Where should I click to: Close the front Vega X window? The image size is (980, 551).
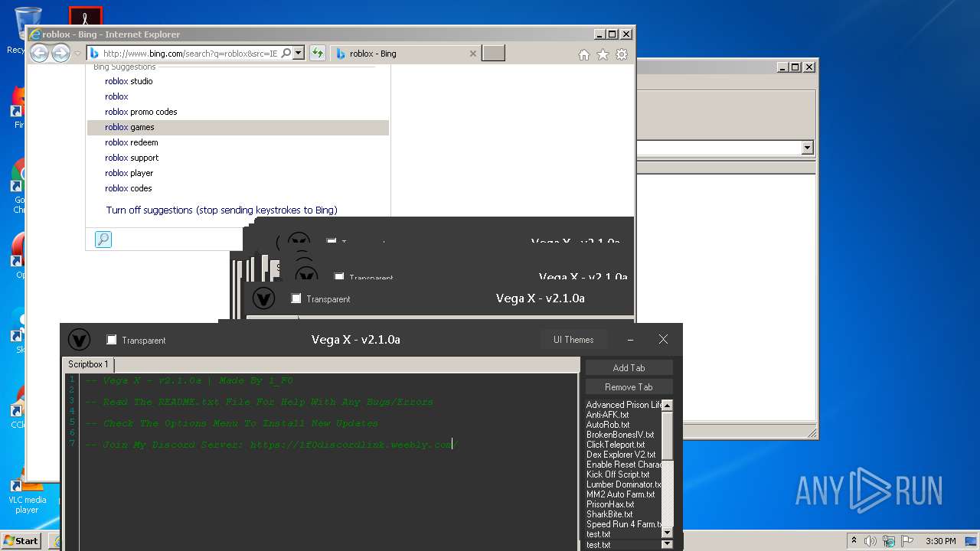(x=663, y=340)
